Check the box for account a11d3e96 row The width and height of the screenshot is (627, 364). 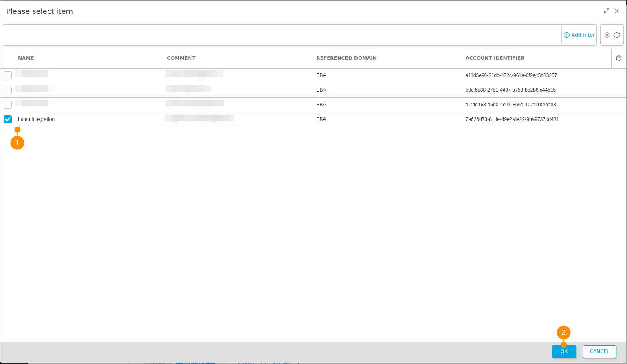(8, 75)
